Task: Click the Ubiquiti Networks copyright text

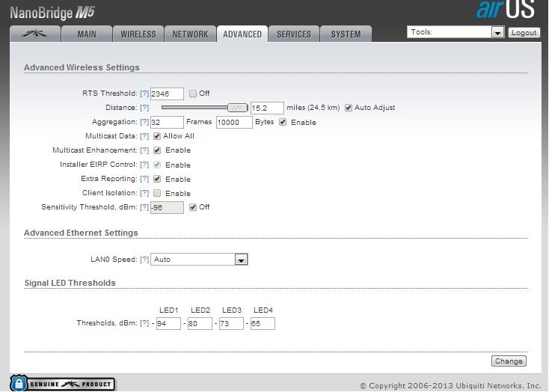Action: (x=450, y=386)
